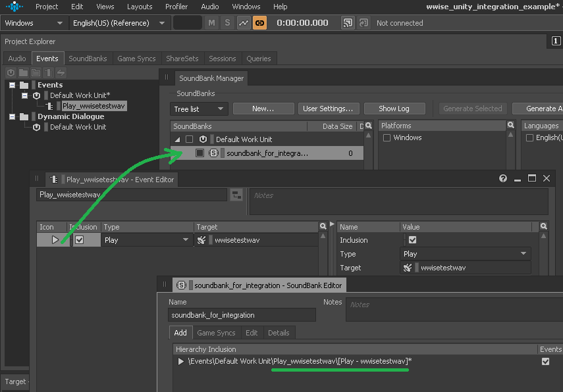The width and height of the screenshot is (563, 392).
Task: Toggle Events checkbox in Hierarchy Inclusion row
Action: click(545, 362)
